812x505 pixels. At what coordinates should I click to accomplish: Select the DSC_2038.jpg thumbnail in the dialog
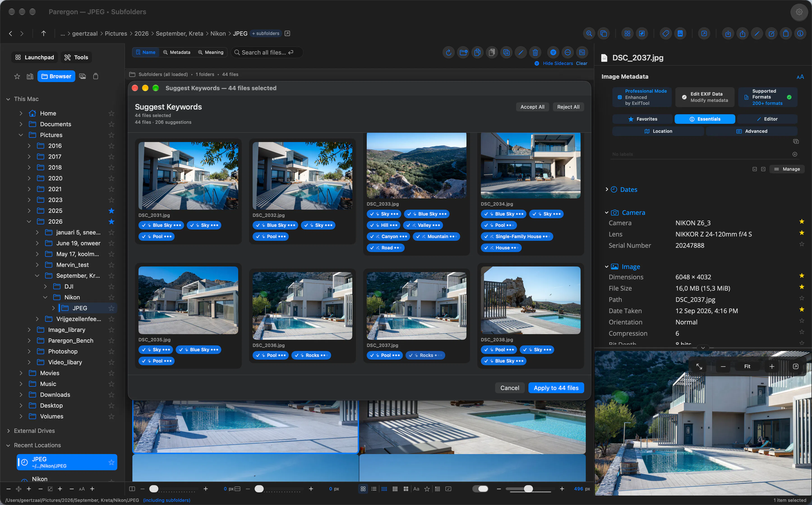coord(530,300)
